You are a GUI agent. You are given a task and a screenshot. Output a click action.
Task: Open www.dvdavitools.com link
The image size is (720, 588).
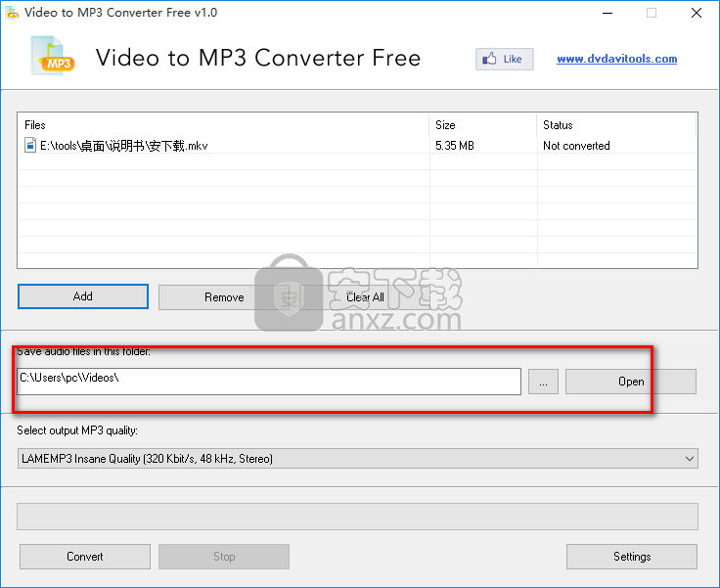(x=616, y=59)
